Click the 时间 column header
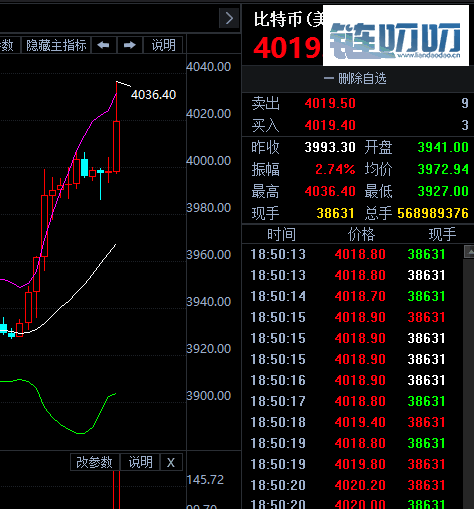The height and width of the screenshot is (509, 474). [281, 234]
